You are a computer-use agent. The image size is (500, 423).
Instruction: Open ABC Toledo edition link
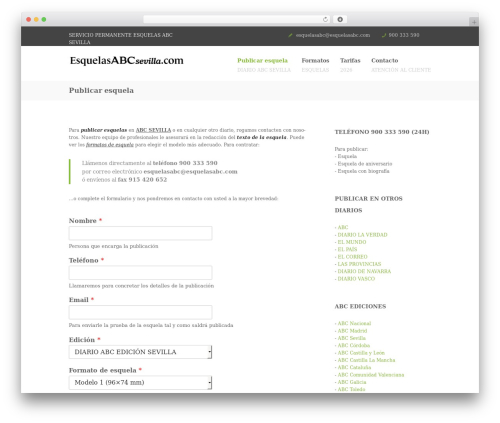pos(351,389)
